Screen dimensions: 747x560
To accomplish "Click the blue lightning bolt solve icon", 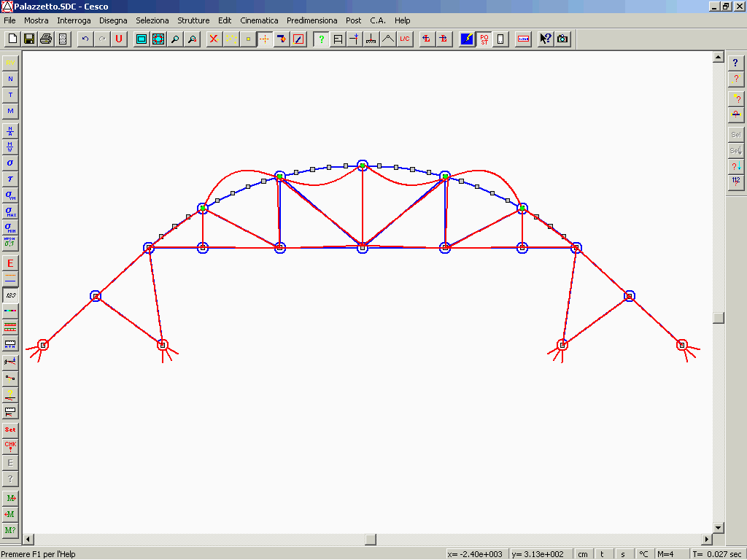I will [x=467, y=39].
